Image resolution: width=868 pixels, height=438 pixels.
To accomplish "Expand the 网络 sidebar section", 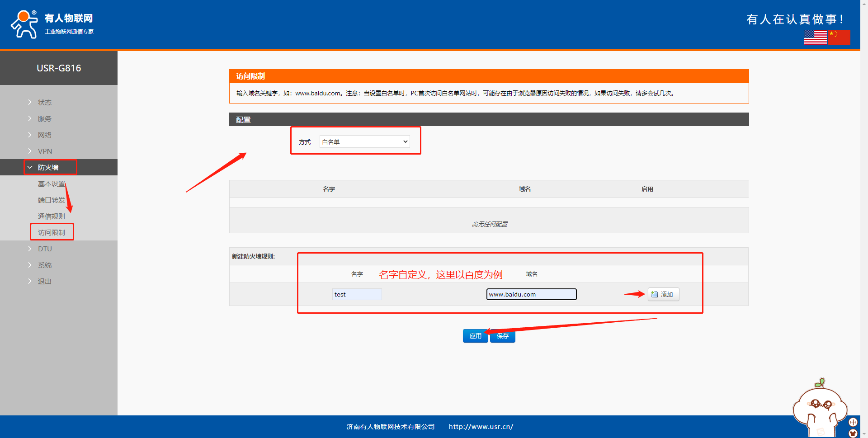I will click(44, 135).
